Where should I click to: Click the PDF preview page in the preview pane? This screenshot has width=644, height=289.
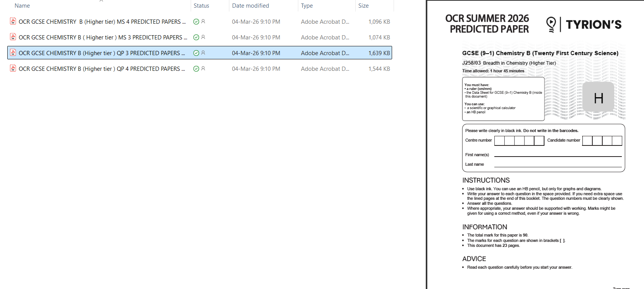[536, 153]
